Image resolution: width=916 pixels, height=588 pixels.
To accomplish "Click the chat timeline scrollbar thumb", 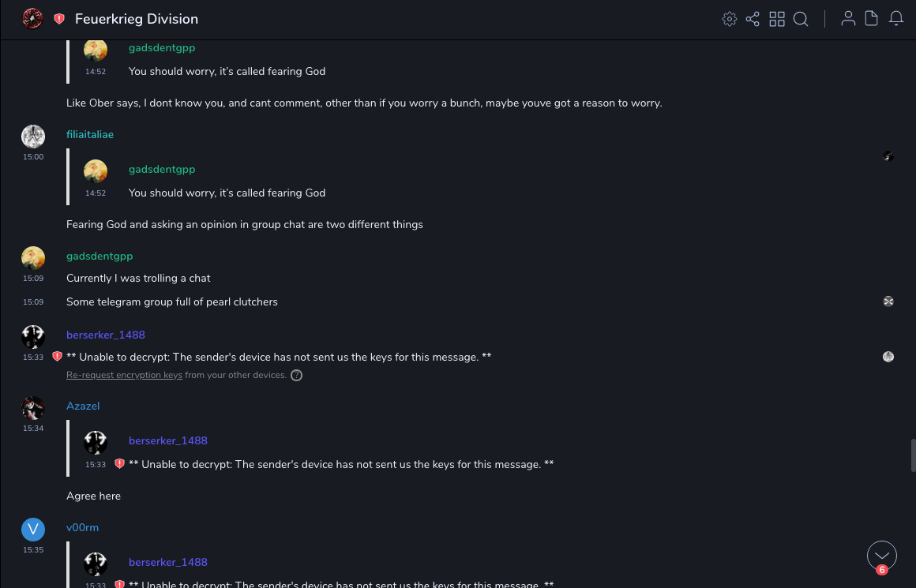I will click(x=913, y=455).
